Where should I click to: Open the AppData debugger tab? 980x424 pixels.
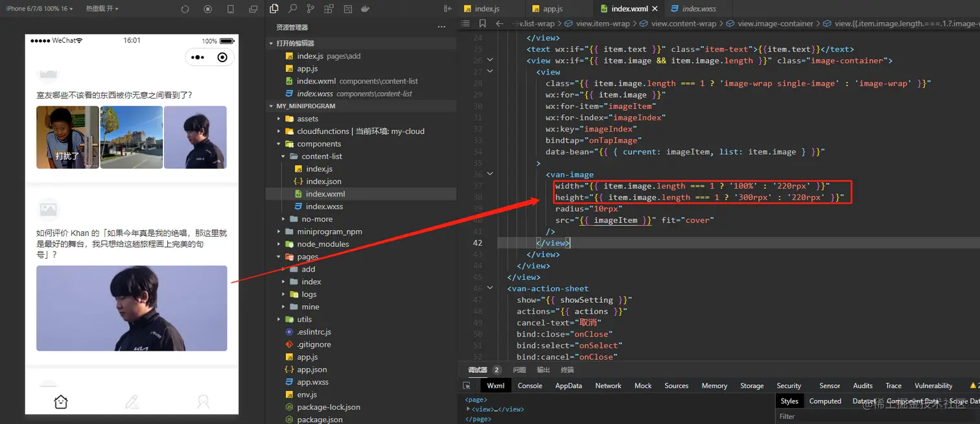(568, 385)
